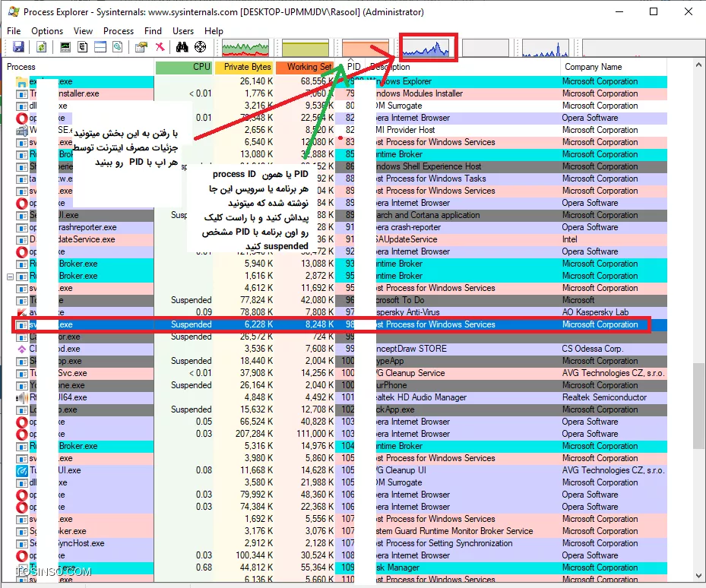Click the 0.68 CPU value

pos(204,567)
